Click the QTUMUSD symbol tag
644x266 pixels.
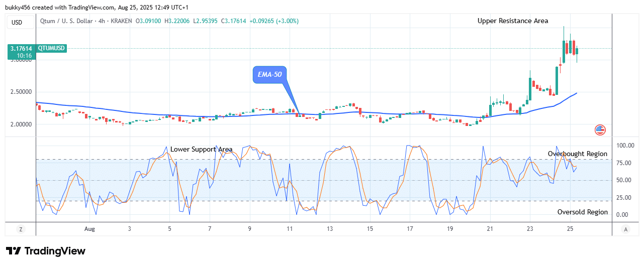pyautogui.click(x=51, y=48)
